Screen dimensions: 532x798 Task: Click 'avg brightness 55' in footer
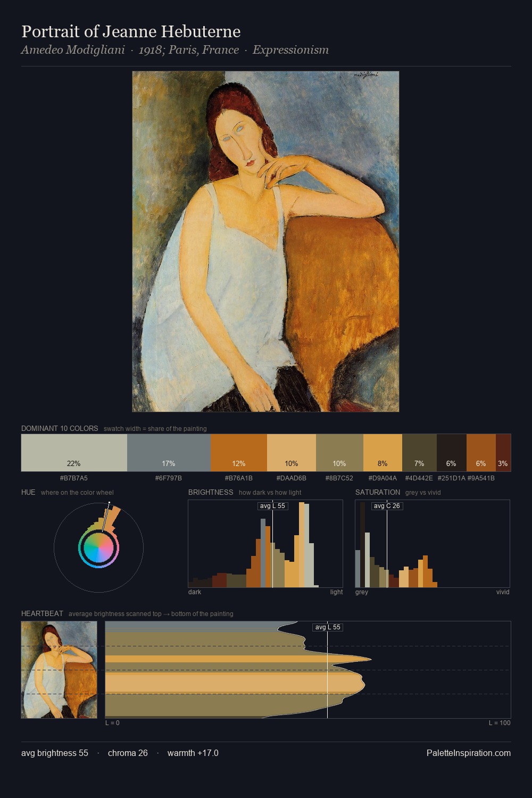(x=55, y=753)
